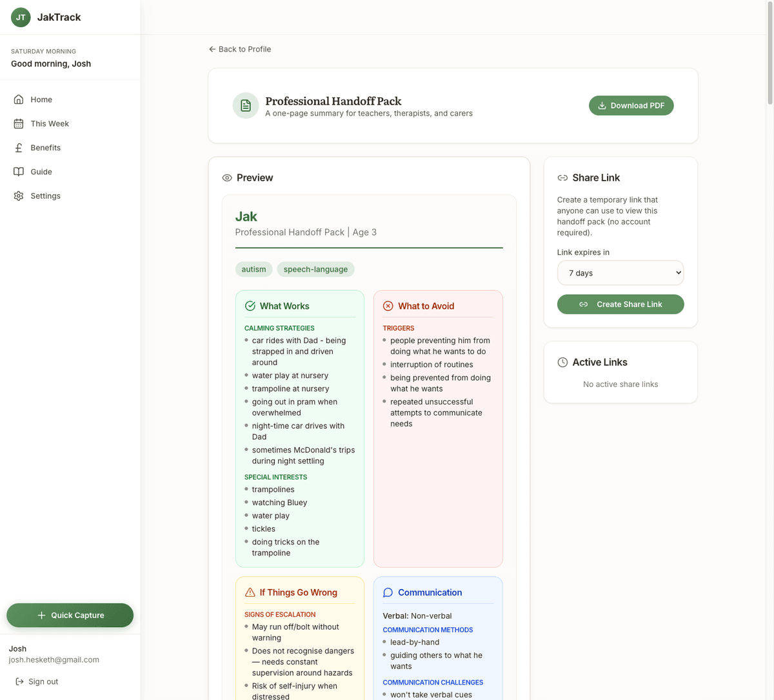This screenshot has width=774, height=700.
Task: Click the link icon beside Share Link heading
Action: tap(562, 177)
